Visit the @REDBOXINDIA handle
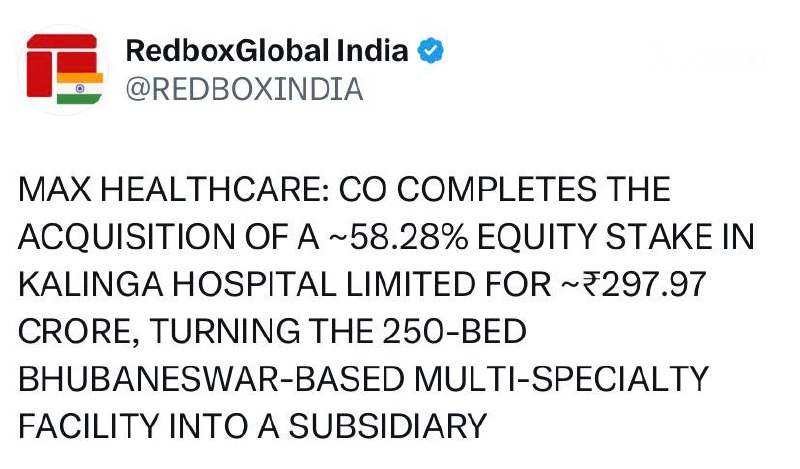Viewport: 800px width, 469px height. tap(244, 89)
